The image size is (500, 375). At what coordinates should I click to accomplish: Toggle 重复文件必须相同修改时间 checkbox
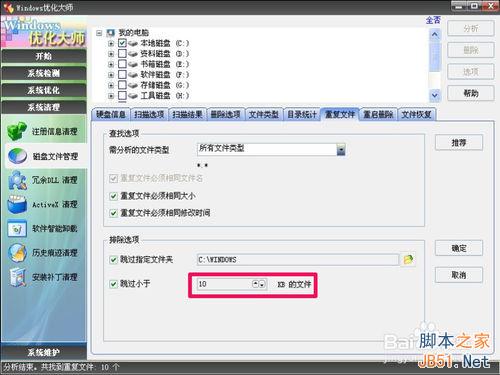[113, 213]
